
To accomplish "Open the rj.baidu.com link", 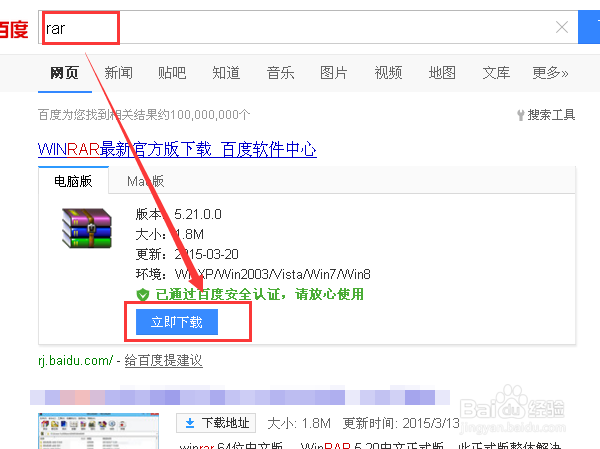I will point(76,361).
